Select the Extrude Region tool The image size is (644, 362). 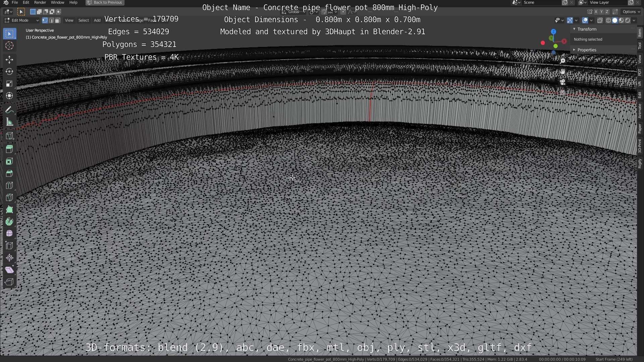pos(9,149)
